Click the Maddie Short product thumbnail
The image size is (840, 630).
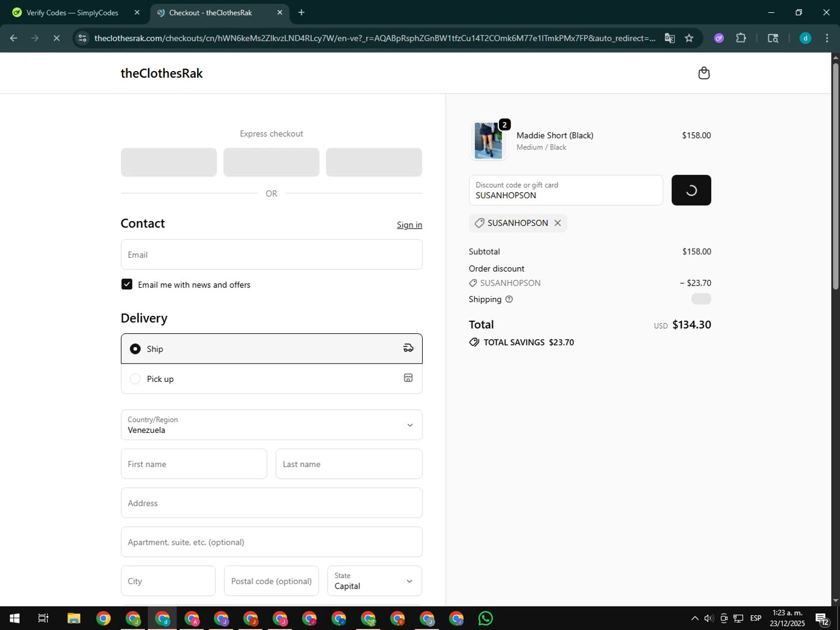pos(488,141)
